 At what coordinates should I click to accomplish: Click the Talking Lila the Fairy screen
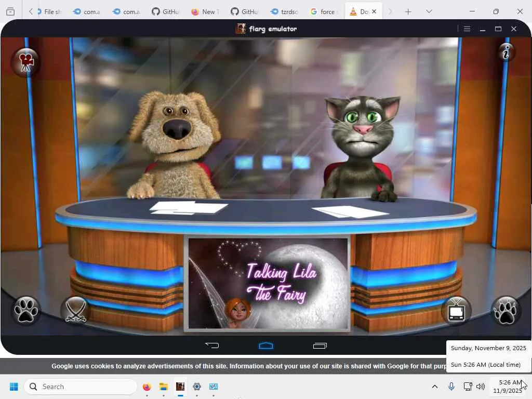tap(268, 284)
